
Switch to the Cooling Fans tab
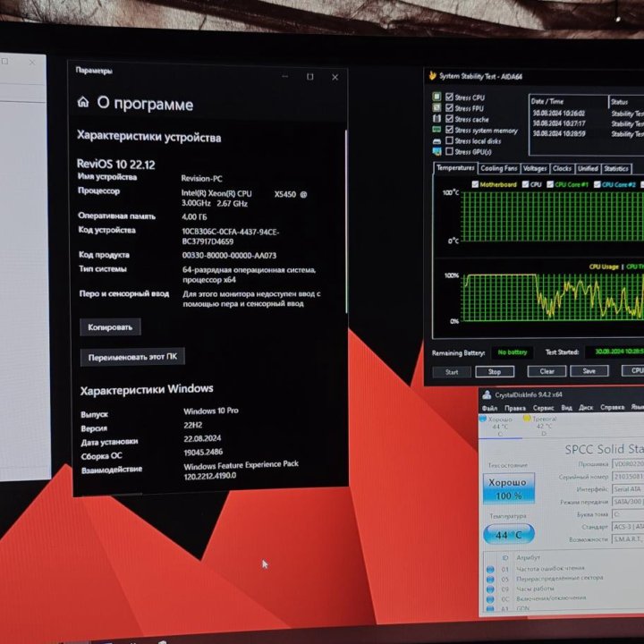[x=498, y=168]
